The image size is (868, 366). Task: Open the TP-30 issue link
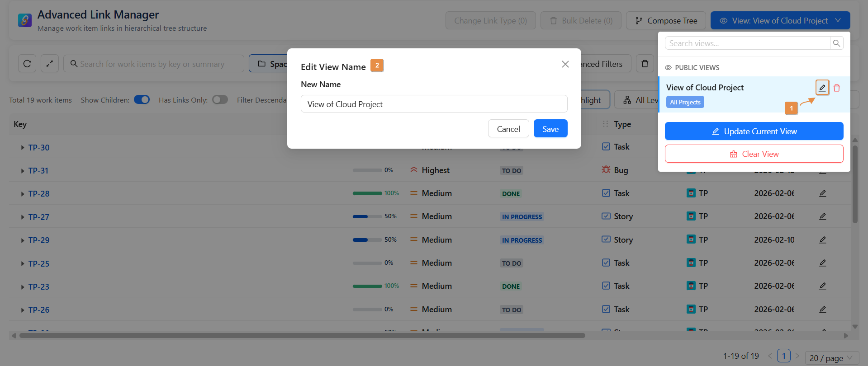tap(39, 148)
